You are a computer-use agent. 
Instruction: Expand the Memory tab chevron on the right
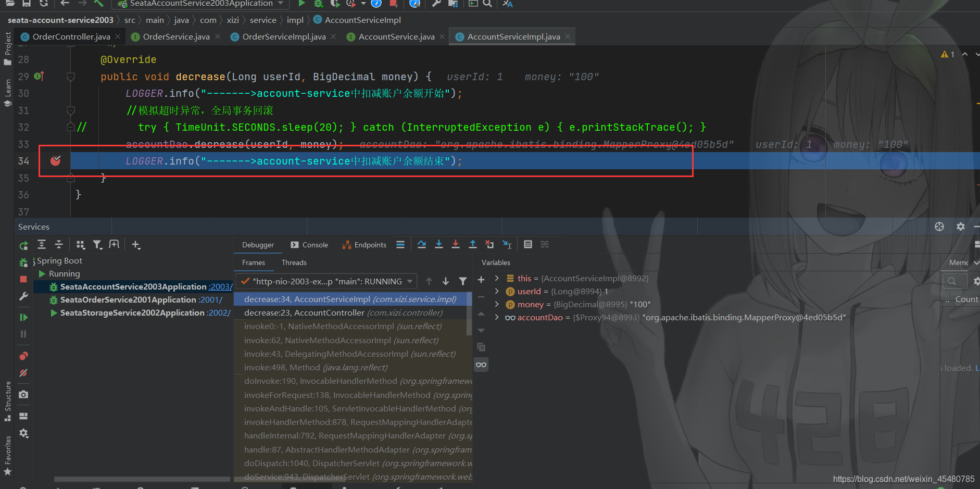(976, 262)
